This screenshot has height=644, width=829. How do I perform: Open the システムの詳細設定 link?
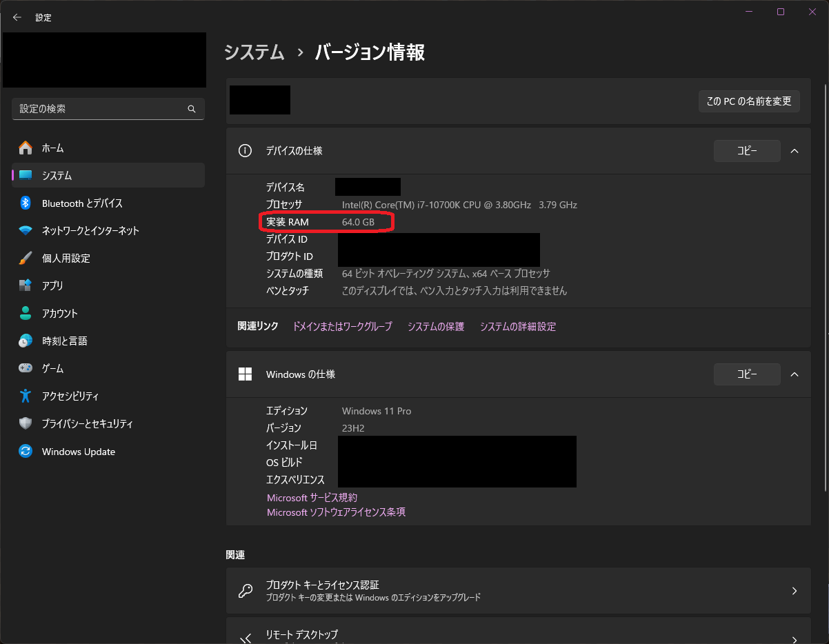517,327
